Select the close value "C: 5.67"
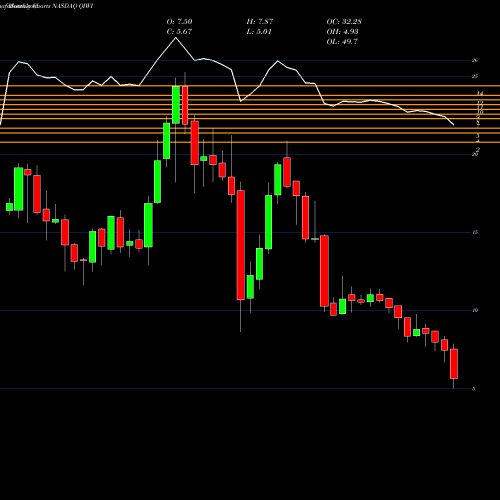 click(x=179, y=32)
